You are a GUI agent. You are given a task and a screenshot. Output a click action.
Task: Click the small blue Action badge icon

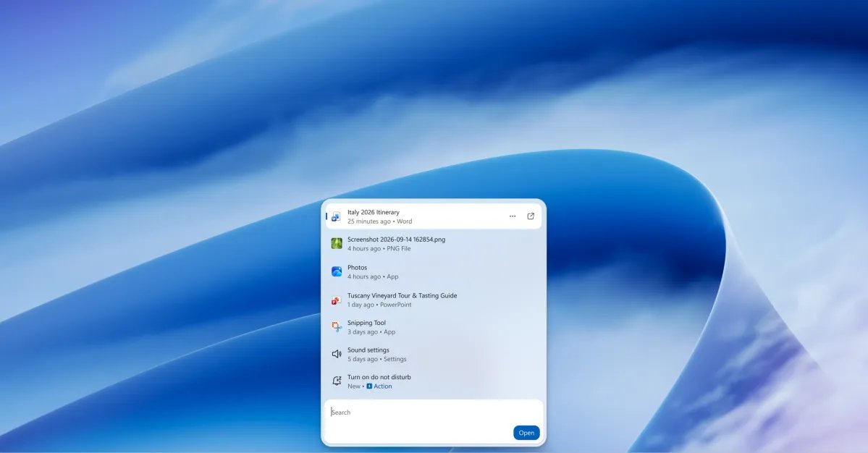369,386
